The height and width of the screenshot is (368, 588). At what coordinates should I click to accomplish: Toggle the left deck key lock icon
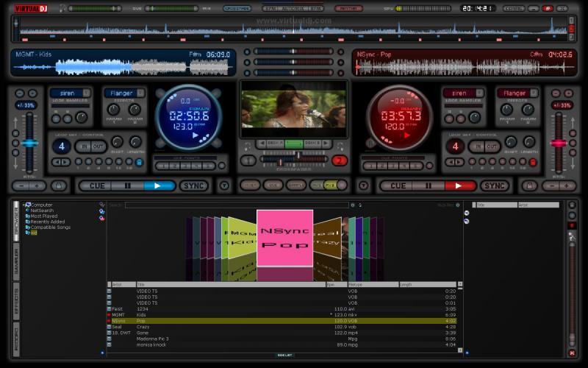(59, 185)
